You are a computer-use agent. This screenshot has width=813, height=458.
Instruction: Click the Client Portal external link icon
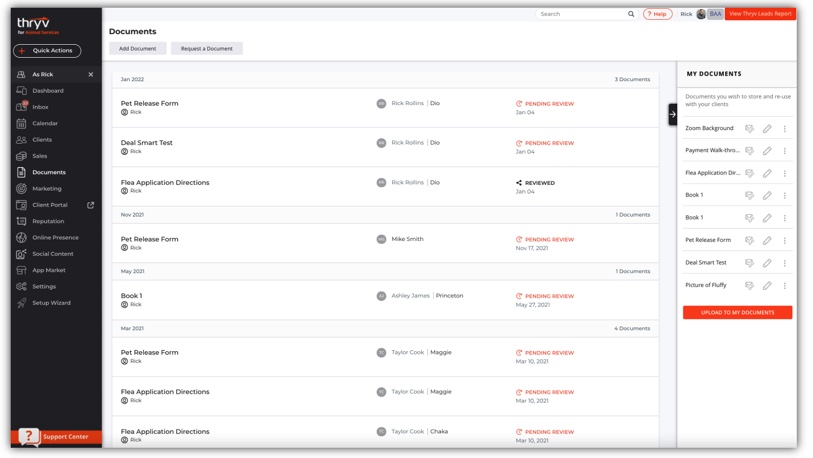(91, 205)
